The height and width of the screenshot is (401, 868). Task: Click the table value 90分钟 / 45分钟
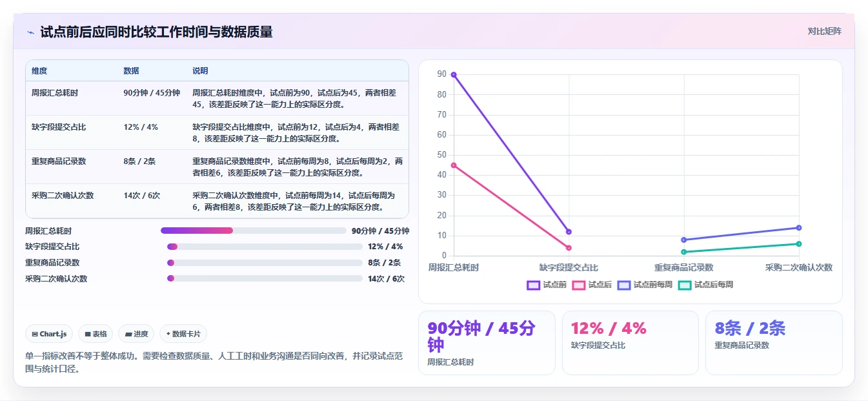click(x=152, y=93)
